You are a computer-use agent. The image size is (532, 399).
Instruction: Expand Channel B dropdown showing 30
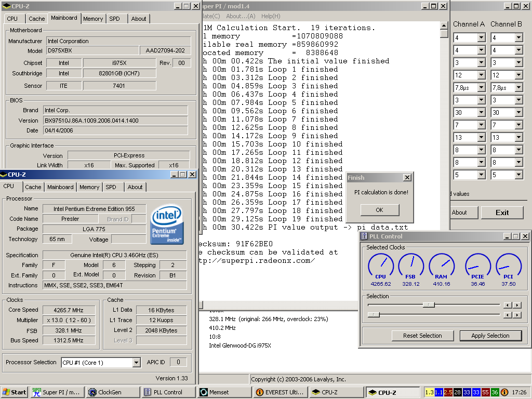click(518, 113)
